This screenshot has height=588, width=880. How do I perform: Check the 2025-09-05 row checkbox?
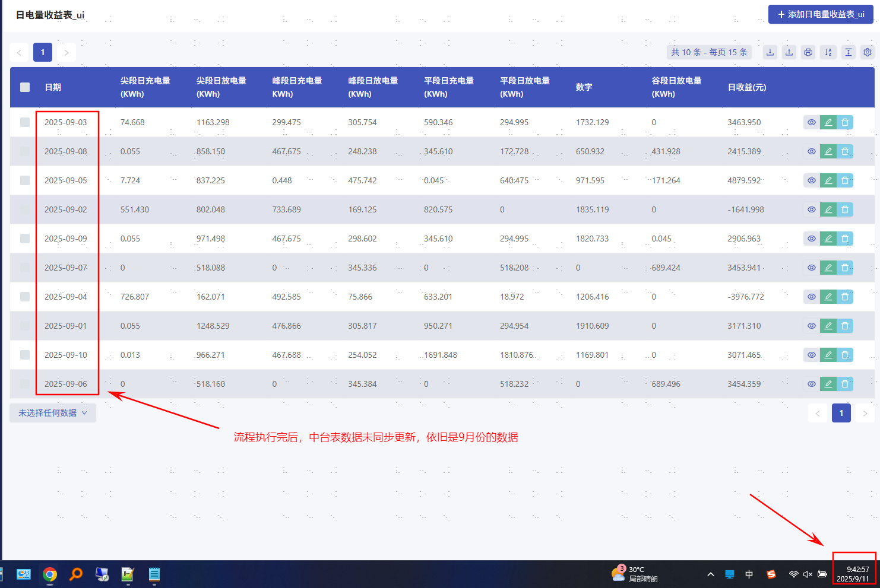25,180
